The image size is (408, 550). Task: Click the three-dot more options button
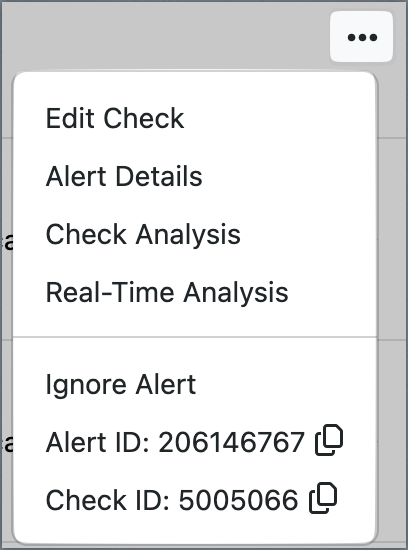(361, 37)
